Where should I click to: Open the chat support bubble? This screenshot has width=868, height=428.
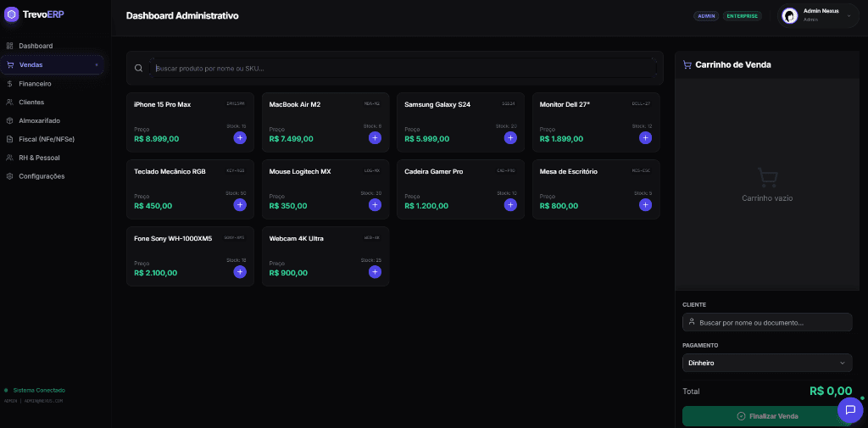849,410
